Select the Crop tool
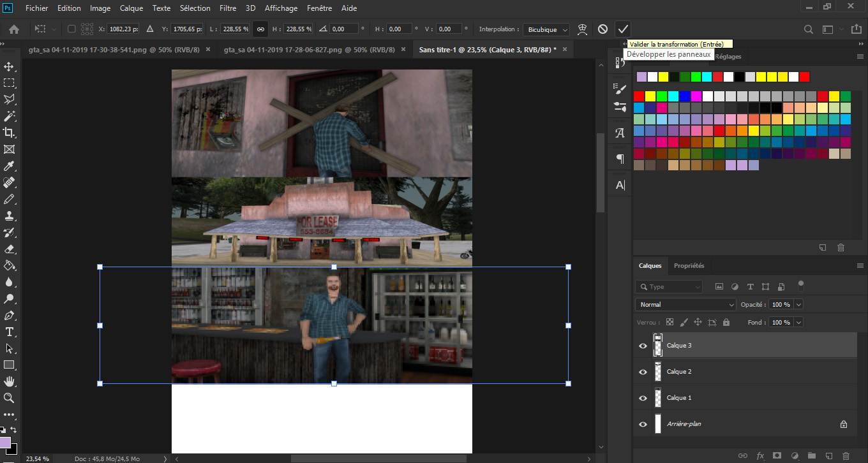Screen dimensions: 868x463 10,133
